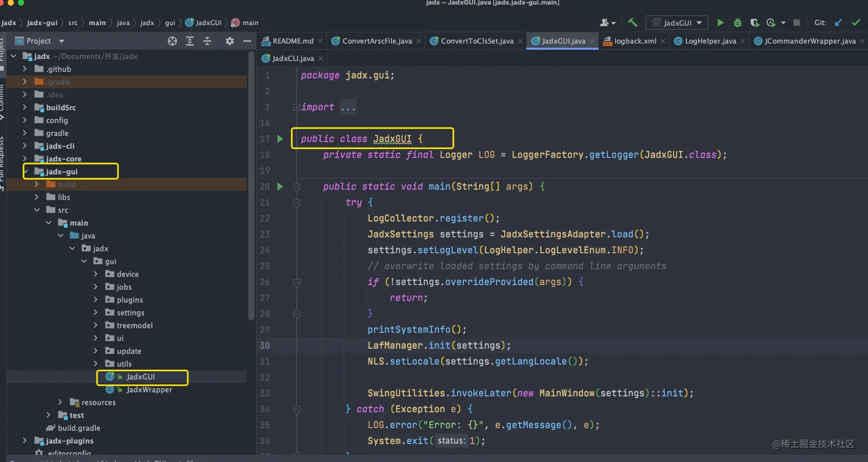Select the test folder
The width and height of the screenshot is (868, 462).
[x=76, y=415]
